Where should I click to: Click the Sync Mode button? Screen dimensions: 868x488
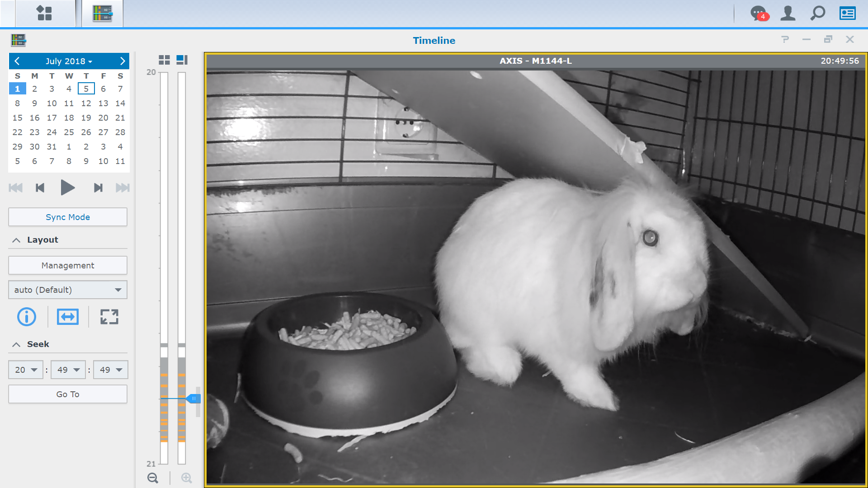pos(68,217)
